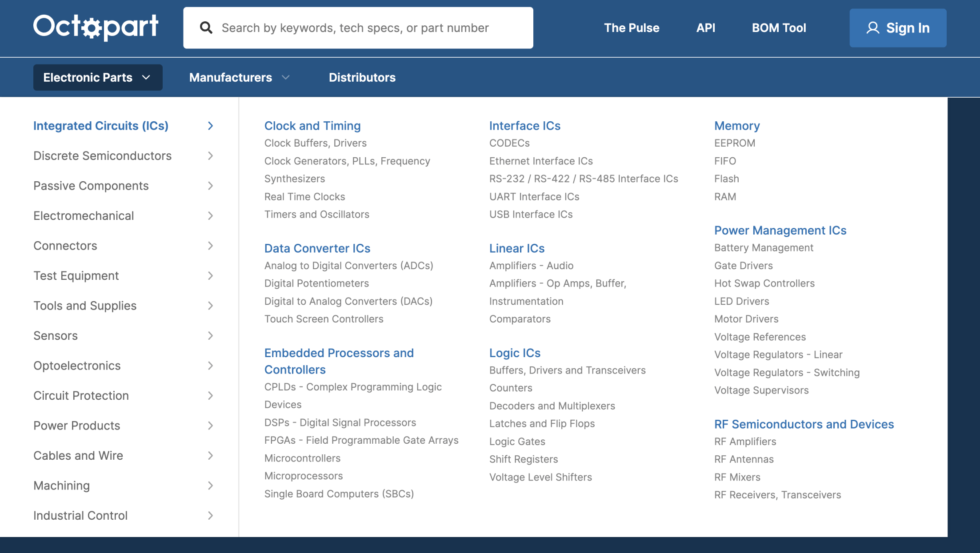Click Single Board Computers (SBCs)
The width and height of the screenshot is (980, 553).
tap(339, 494)
